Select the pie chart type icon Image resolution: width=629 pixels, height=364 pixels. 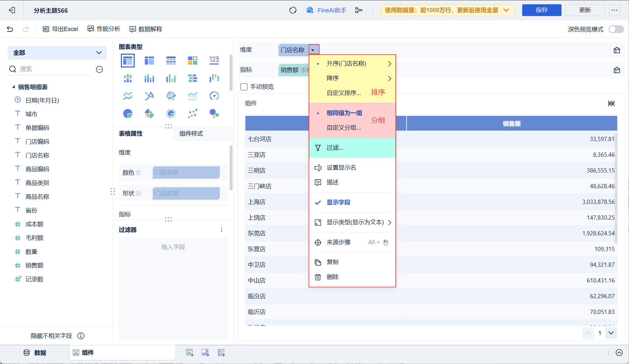click(128, 114)
